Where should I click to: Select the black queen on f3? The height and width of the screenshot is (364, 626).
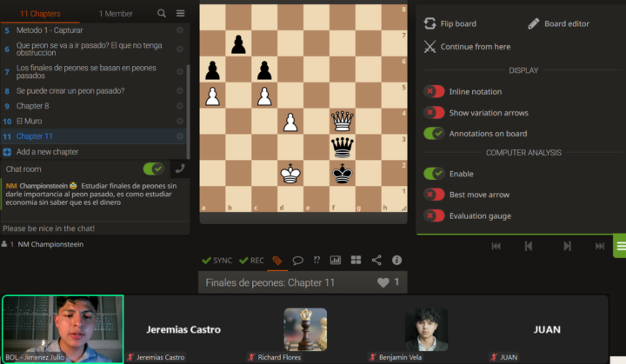(x=343, y=147)
